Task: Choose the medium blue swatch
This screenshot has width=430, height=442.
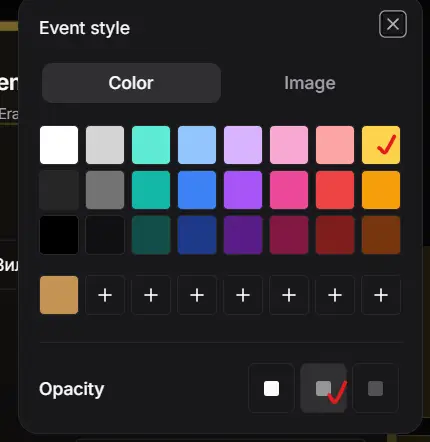Action: (197, 190)
